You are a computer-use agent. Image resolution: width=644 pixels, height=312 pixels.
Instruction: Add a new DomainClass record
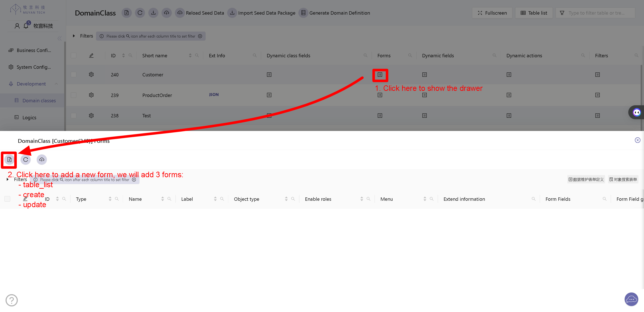[x=126, y=13]
